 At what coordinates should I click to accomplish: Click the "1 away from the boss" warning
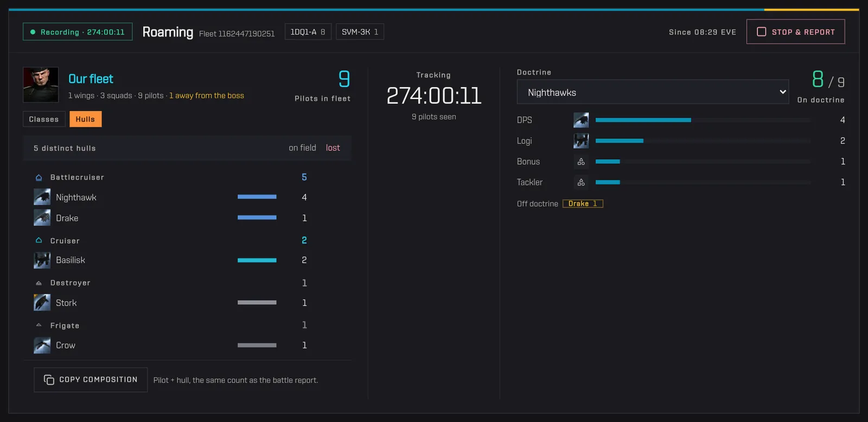207,95
